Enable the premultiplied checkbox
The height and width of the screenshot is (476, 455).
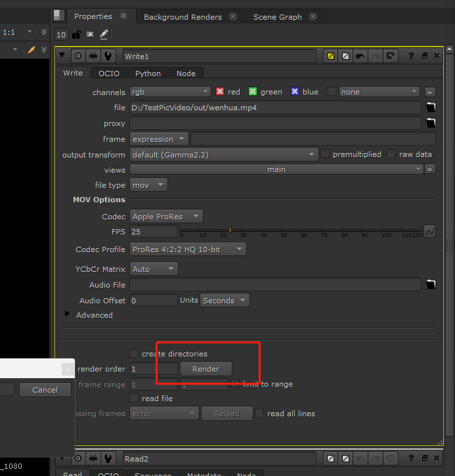[325, 154]
